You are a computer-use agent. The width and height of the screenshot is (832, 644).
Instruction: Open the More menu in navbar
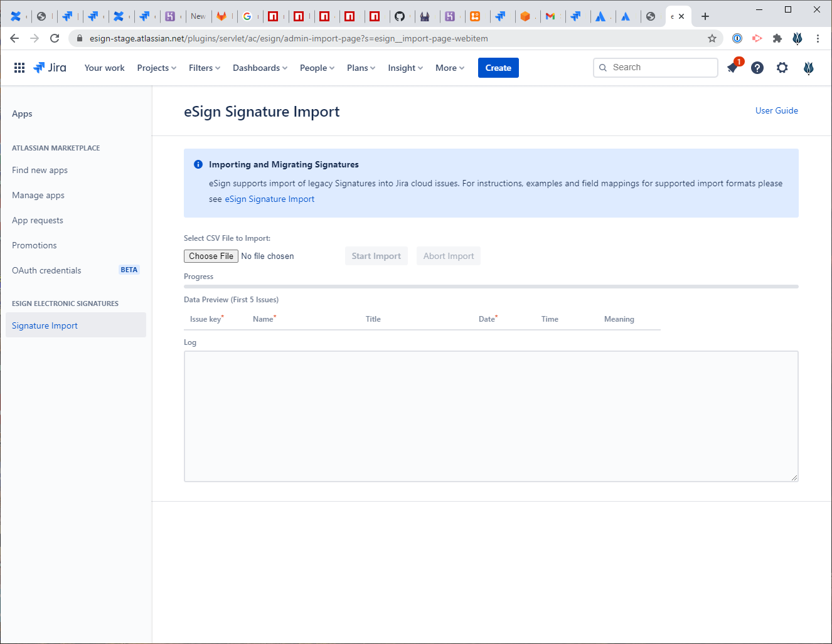449,68
